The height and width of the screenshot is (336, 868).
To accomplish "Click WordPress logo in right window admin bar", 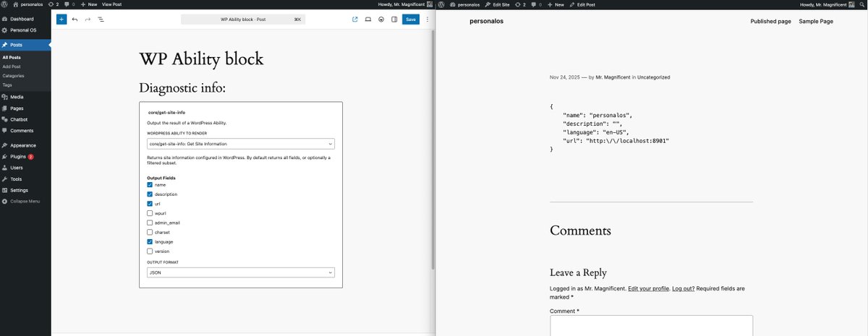I will [441, 4].
